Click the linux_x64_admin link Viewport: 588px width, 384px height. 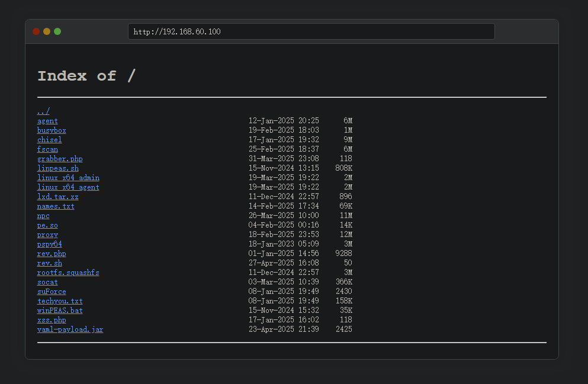(68, 178)
